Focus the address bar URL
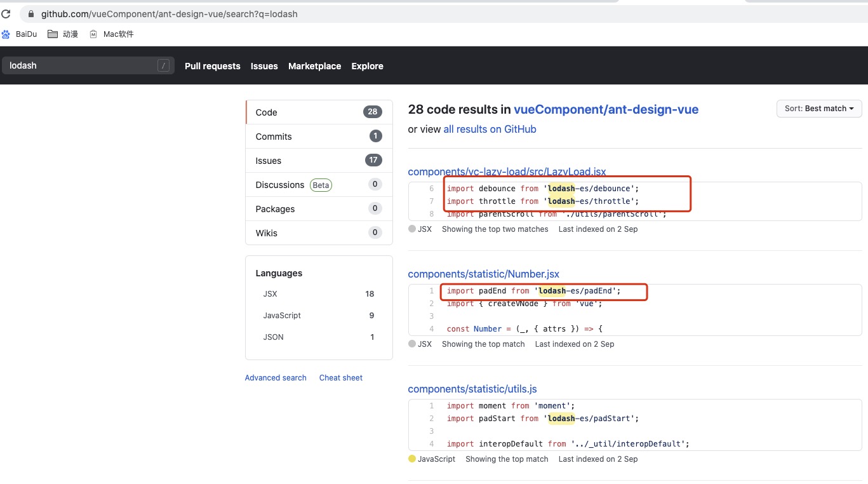868x484 pixels. click(170, 13)
